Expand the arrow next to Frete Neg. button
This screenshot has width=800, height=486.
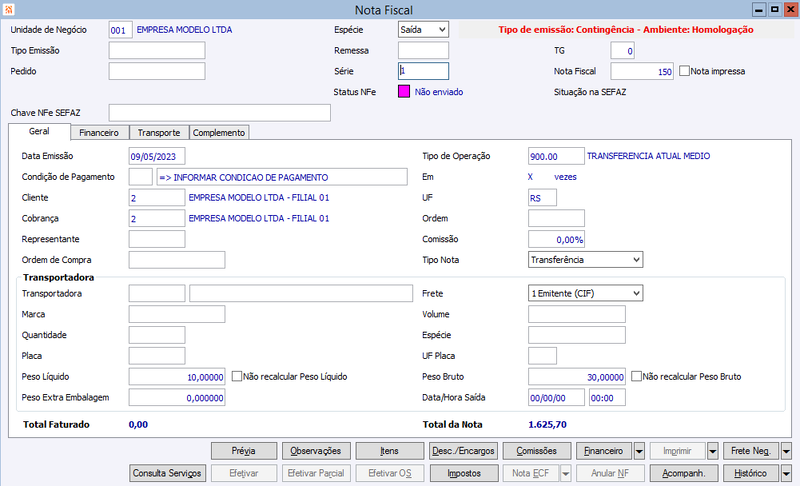point(786,451)
